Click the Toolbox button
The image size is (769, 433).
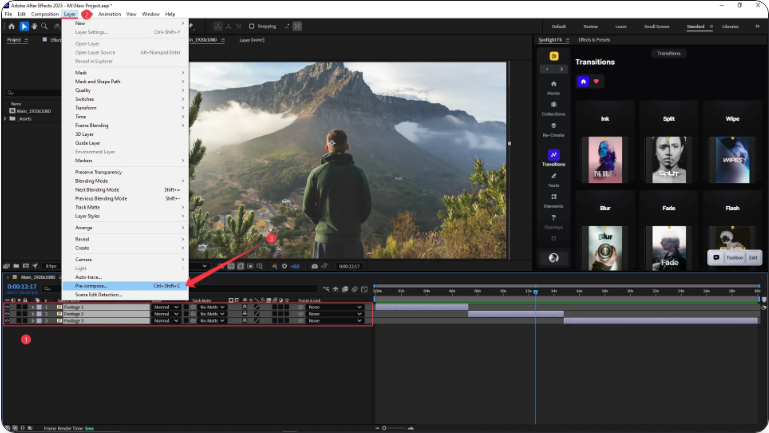734,257
